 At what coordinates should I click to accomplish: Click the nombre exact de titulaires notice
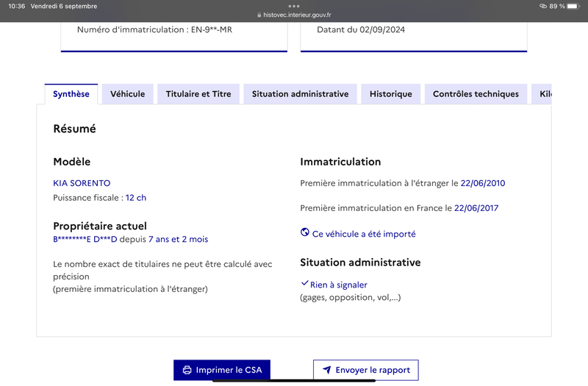tap(162, 276)
